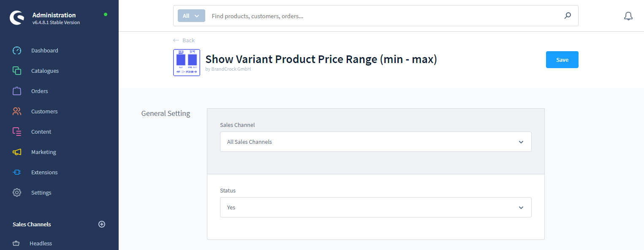Click the Shopware logo icon
Image resolution: width=644 pixels, height=250 pixels.
[17, 18]
